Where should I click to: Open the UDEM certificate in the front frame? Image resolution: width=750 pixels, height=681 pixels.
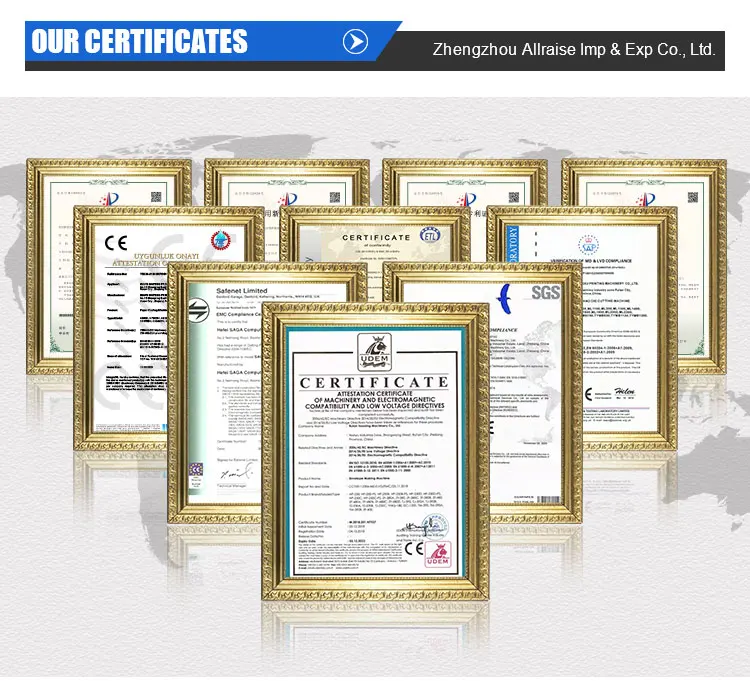[x=375, y=452]
